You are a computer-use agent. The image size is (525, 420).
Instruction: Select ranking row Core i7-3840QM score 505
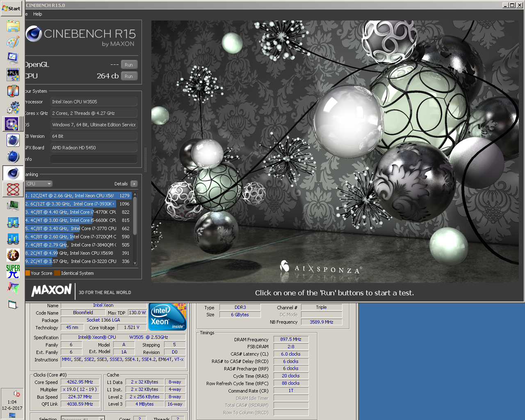(78, 245)
